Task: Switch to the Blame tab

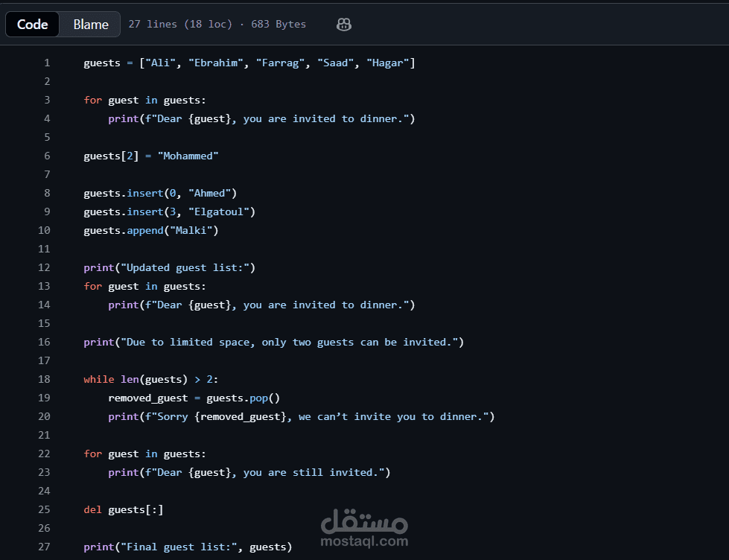Action: click(x=91, y=24)
